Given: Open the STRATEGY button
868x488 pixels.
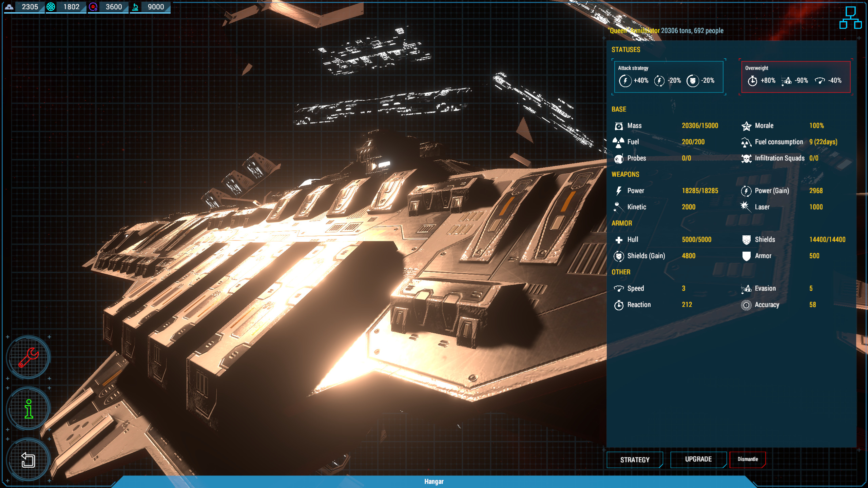Looking at the screenshot, I should (x=635, y=460).
